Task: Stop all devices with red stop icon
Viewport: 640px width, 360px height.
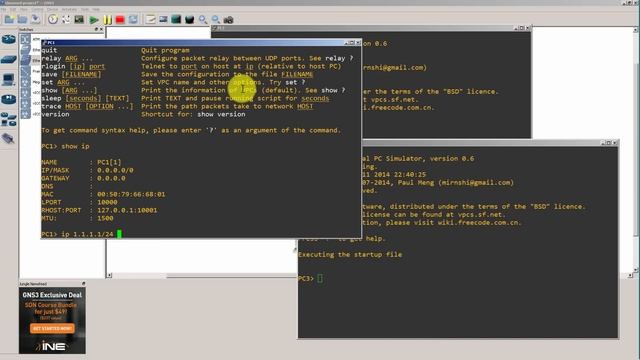Action: pos(120,20)
